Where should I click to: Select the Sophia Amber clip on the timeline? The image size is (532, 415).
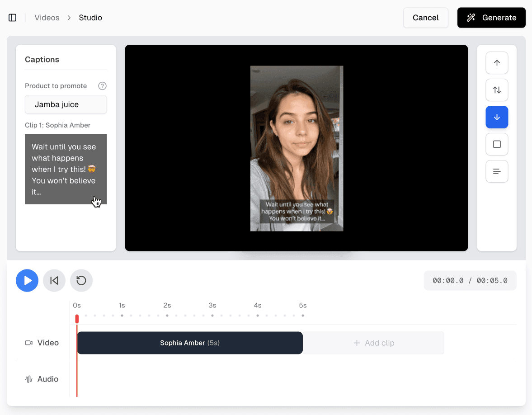coord(190,343)
